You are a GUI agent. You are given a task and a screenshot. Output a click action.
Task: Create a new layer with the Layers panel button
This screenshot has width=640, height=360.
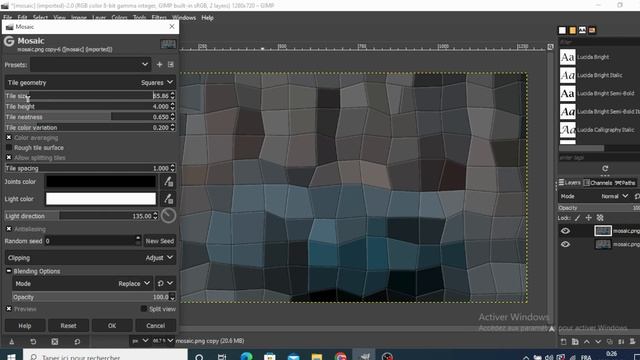coord(564,342)
